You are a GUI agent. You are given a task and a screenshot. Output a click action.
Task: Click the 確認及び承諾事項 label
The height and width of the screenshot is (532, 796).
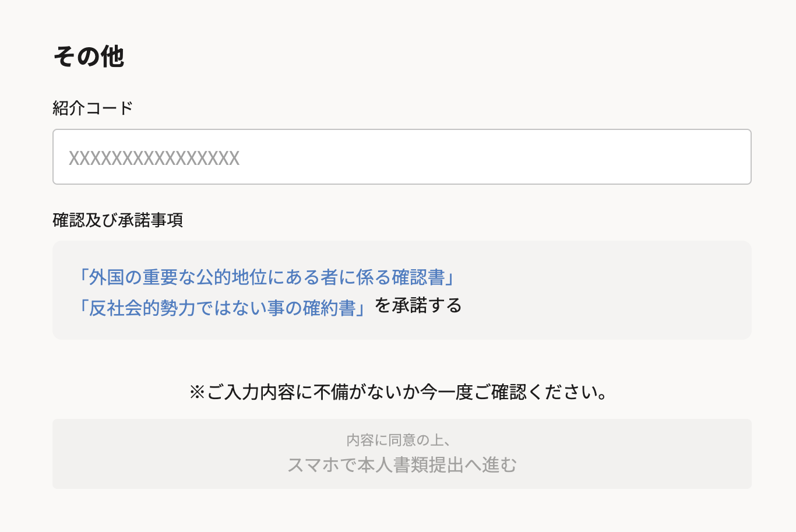click(x=117, y=221)
